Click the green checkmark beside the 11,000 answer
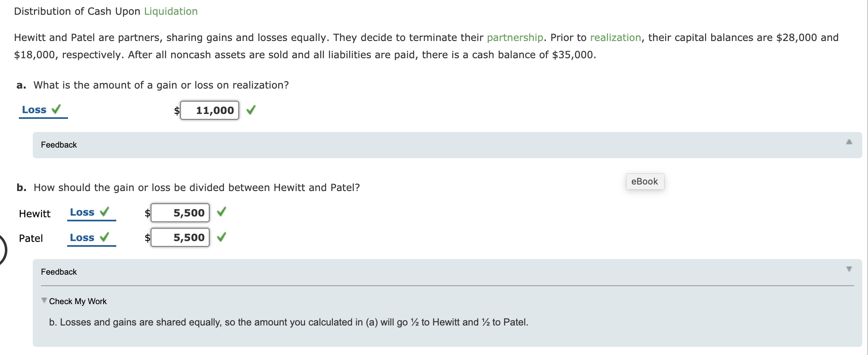The width and height of the screenshot is (868, 355). (x=251, y=110)
